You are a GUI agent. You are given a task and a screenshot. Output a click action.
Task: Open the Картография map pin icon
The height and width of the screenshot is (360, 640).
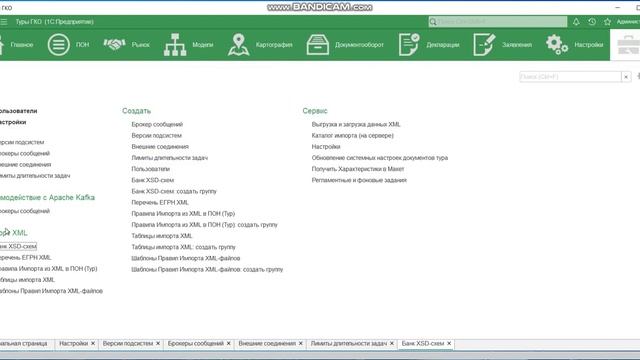pos(239,44)
